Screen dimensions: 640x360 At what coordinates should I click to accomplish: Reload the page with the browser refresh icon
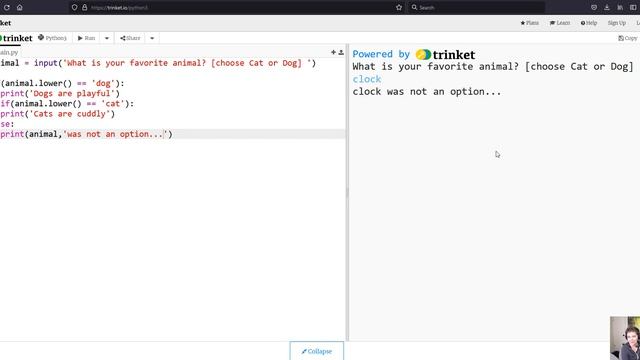pyautogui.click(x=7, y=7)
